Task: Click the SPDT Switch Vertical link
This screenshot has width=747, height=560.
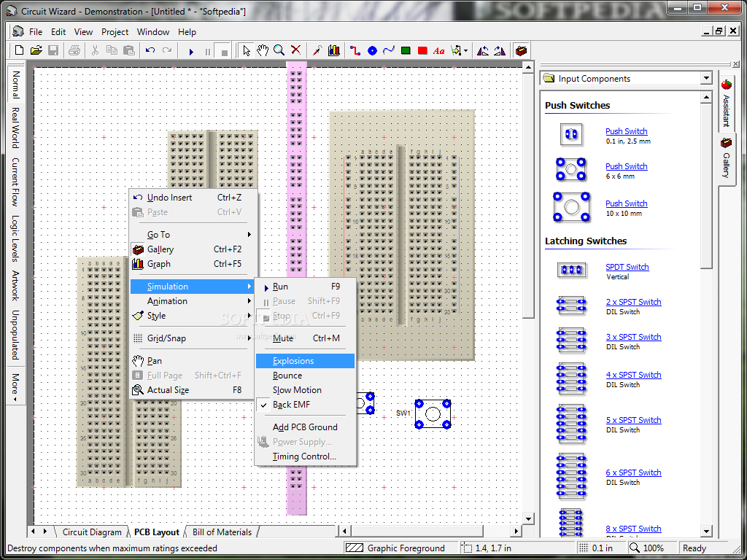Action: (x=626, y=267)
